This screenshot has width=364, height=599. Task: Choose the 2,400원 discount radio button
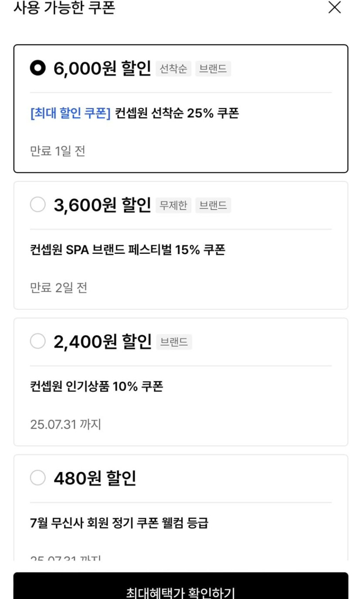coord(38,341)
